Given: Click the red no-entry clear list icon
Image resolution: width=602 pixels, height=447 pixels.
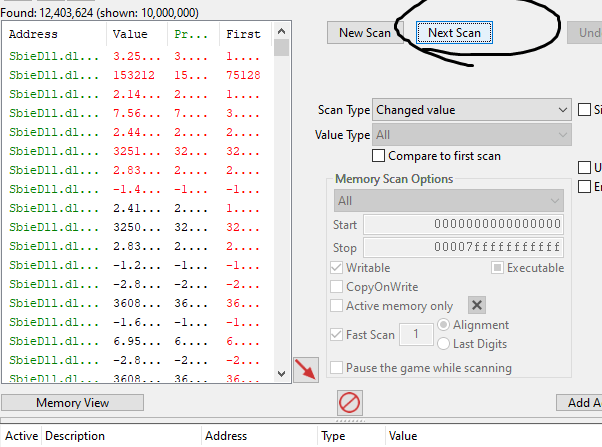Looking at the screenshot, I should tap(350, 403).
